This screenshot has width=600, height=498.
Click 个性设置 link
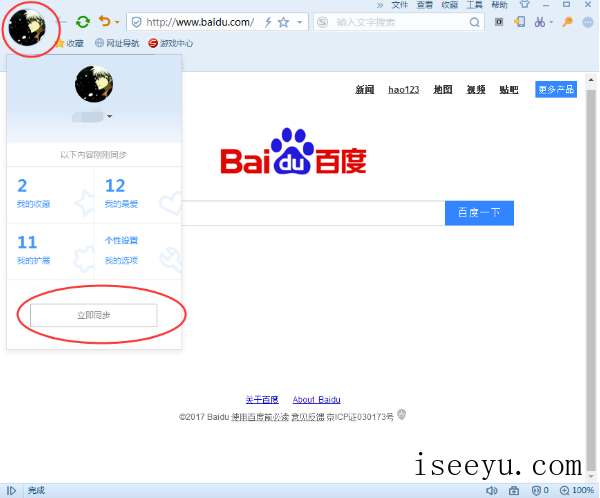pos(121,240)
